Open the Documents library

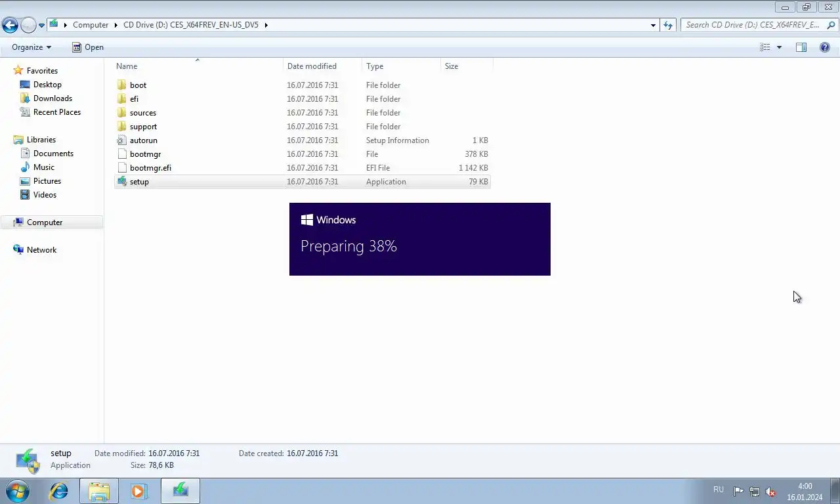[x=53, y=154]
